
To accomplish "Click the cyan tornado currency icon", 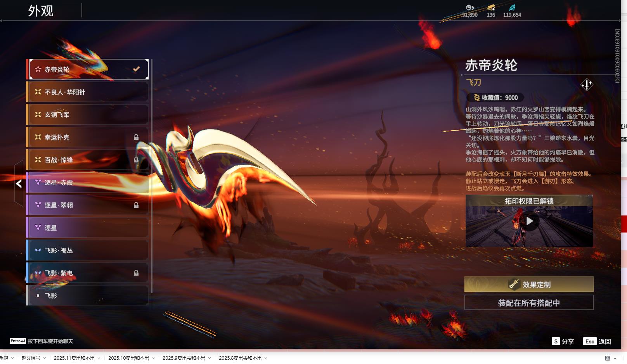I will coord(512,7).
